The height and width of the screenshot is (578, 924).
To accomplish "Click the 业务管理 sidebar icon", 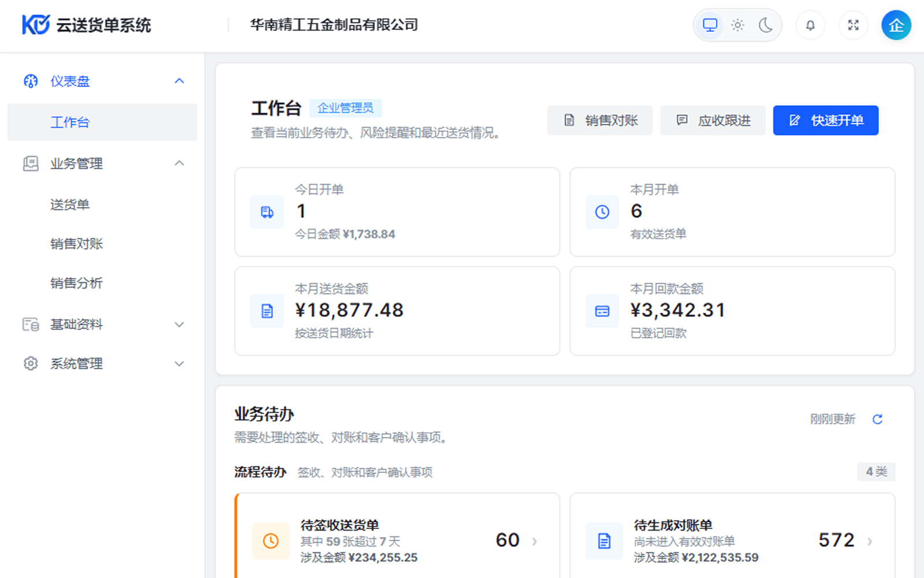I will 31,164.
